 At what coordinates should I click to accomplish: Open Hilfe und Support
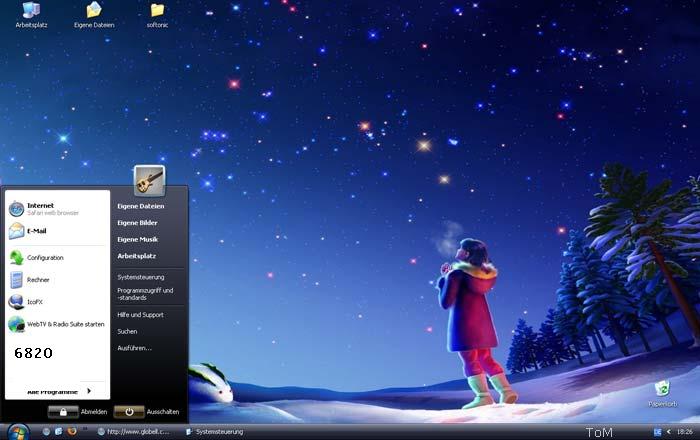140,315
